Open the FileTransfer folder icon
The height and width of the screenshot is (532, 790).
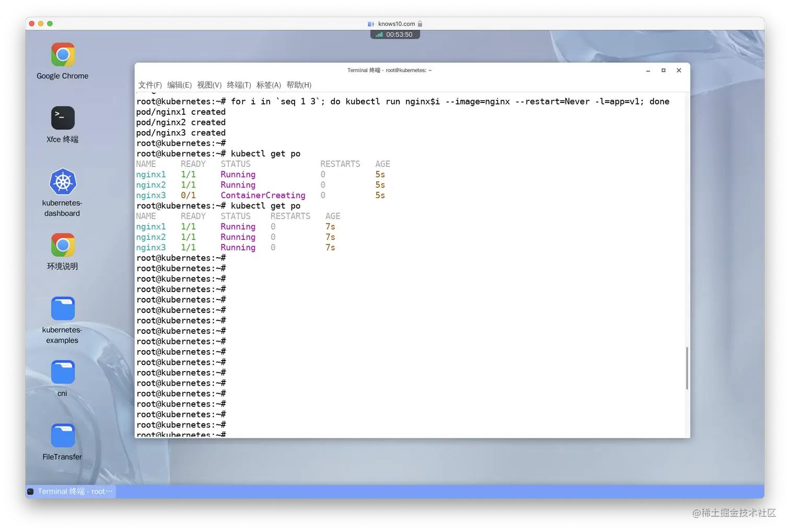(x=63, y=435)
